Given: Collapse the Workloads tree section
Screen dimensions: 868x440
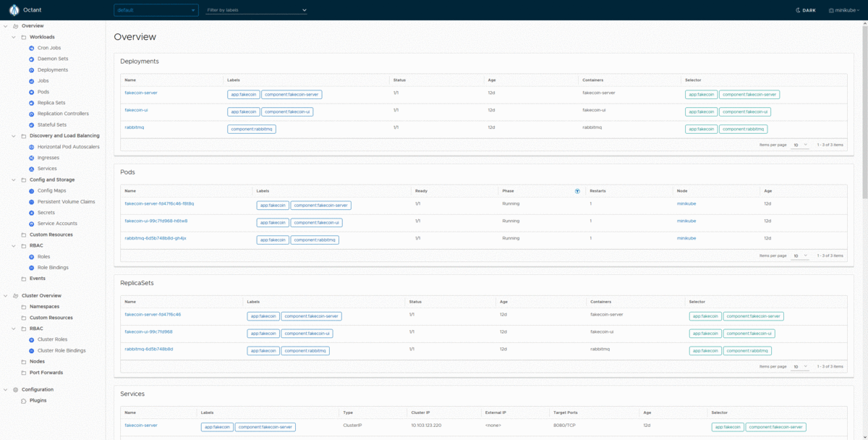Looking at the screenshot, I should click(x=13, y=36).
